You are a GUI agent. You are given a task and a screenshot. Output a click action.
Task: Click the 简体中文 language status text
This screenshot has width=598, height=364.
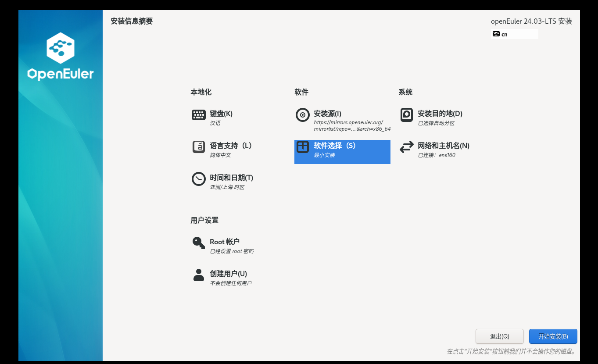220,155
